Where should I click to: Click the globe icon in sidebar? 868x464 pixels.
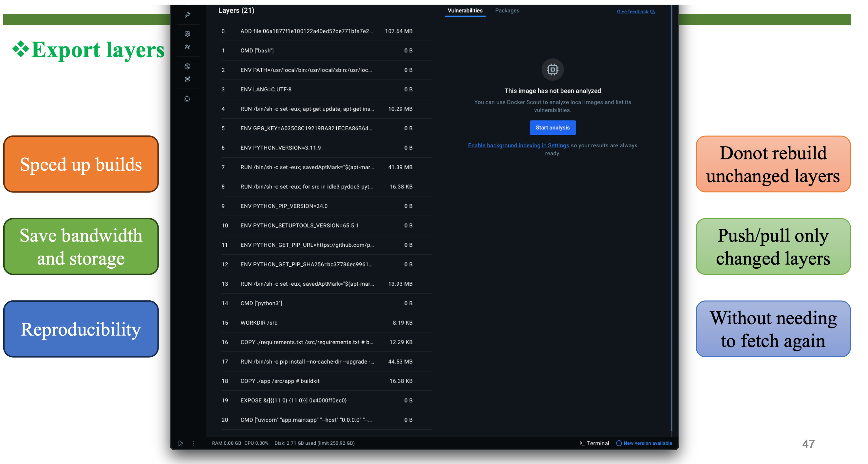[x=188, y=66]
